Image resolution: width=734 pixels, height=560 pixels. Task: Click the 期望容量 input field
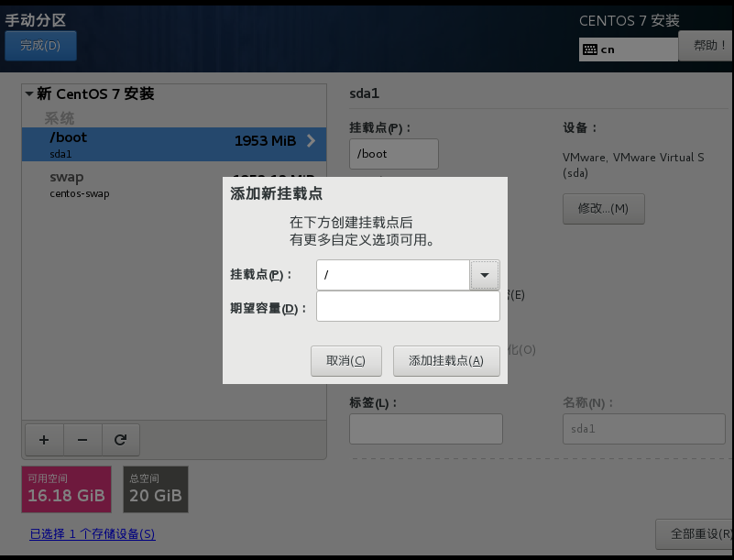click(x=407, y=305)
